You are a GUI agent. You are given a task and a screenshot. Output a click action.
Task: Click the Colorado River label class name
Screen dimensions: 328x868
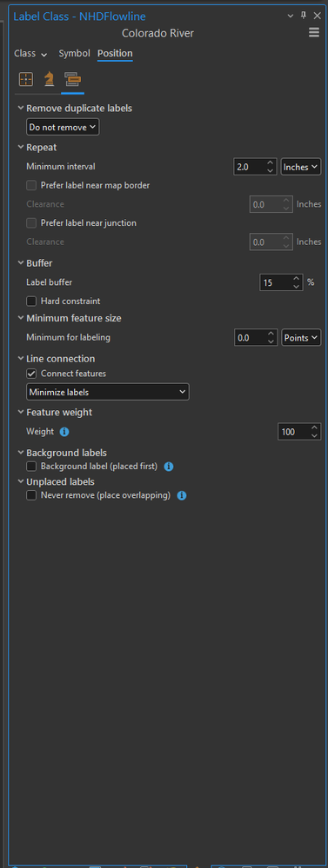157,34
